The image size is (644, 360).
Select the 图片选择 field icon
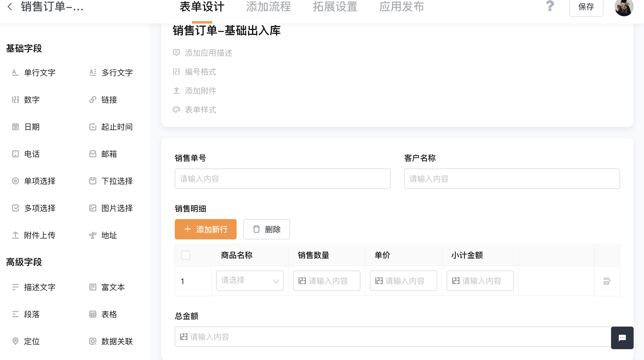click(93, 208)
